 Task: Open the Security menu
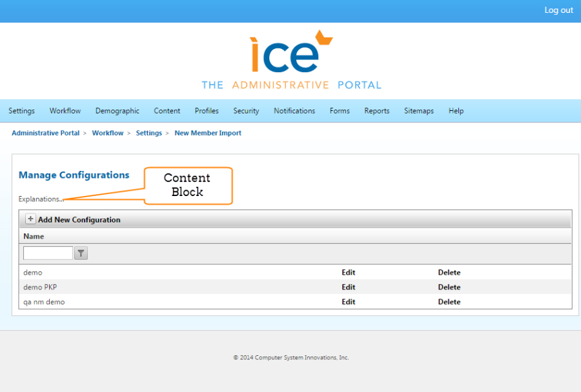coord(246,111)
